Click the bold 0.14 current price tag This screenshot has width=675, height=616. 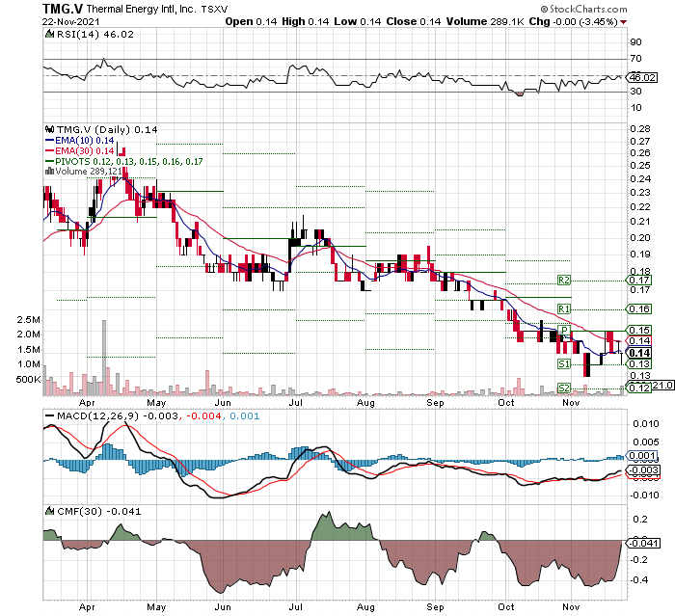(639, 353)
